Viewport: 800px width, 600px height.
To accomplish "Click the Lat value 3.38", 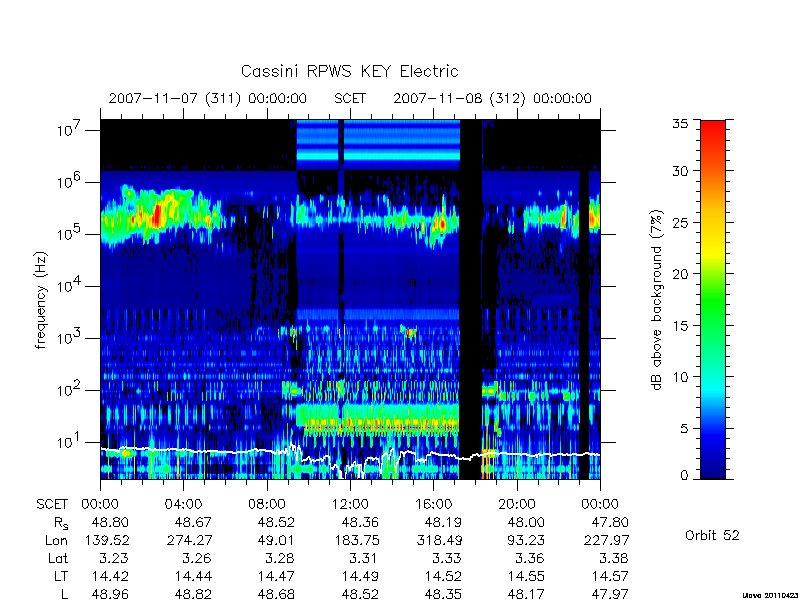I will 614,559.
